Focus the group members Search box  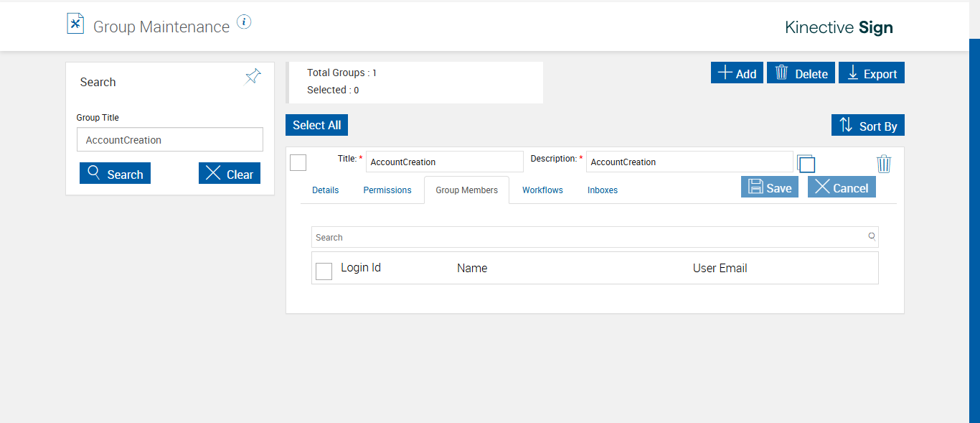click(x=588, y=237)
